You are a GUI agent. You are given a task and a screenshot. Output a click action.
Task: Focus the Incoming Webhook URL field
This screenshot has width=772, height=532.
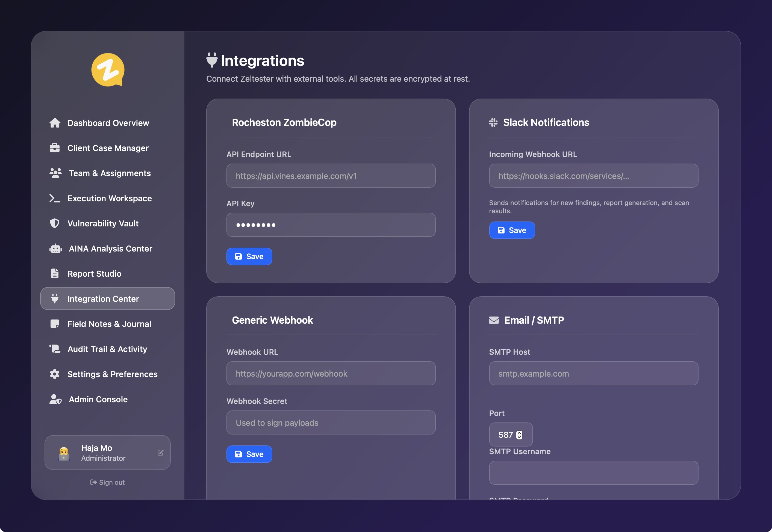pos(593,176)
